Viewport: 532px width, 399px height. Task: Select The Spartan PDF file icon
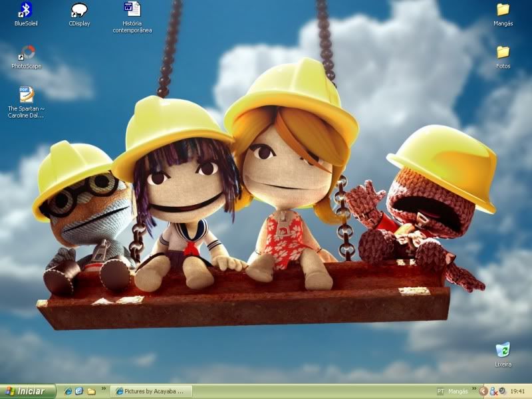[26, 102]
